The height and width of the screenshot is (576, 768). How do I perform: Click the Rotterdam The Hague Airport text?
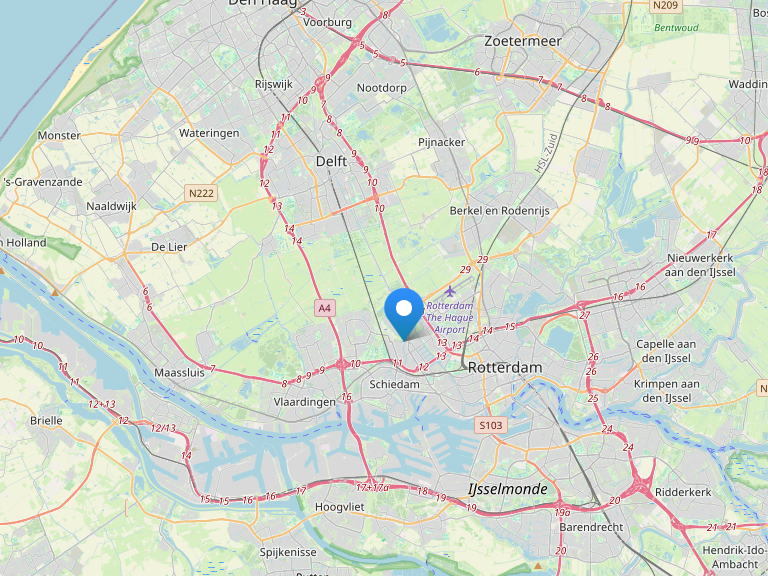tap(450, 317)
